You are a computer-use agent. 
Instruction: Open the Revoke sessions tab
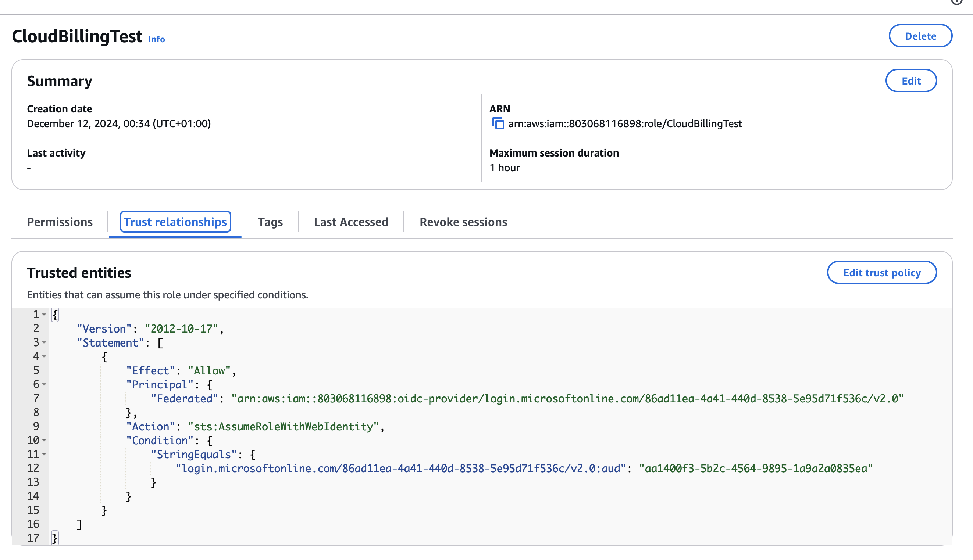[463, 222]
